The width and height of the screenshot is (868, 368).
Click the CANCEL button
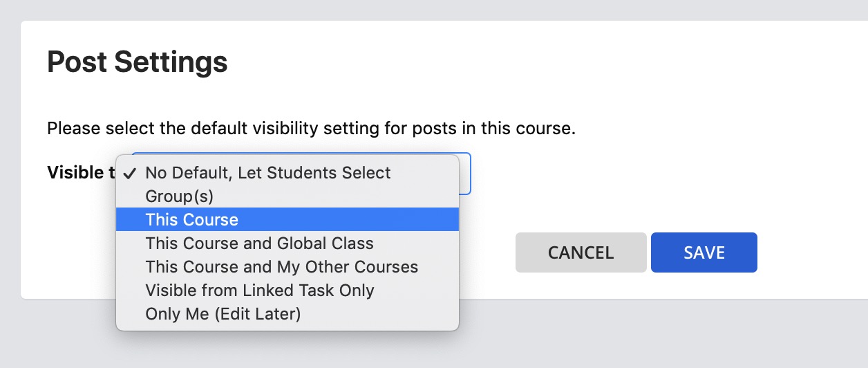(581, 252)
